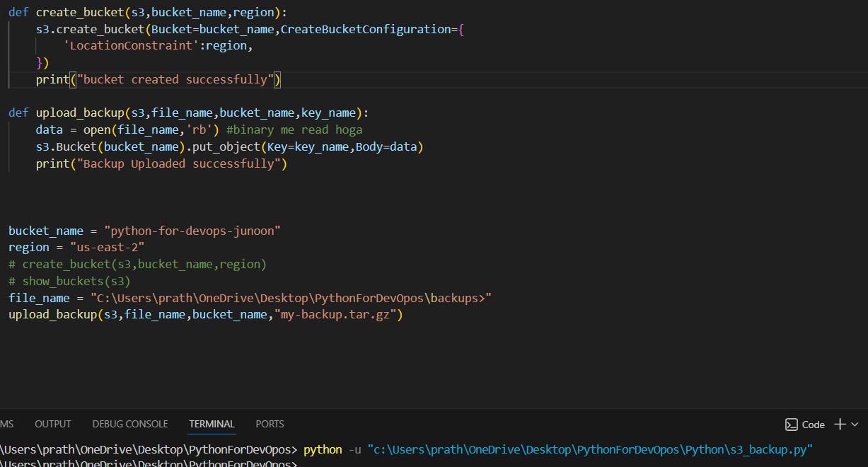868x467 pixels.
Task: Click the "bucket created successfully" string
Action: [x=175, y=79]
